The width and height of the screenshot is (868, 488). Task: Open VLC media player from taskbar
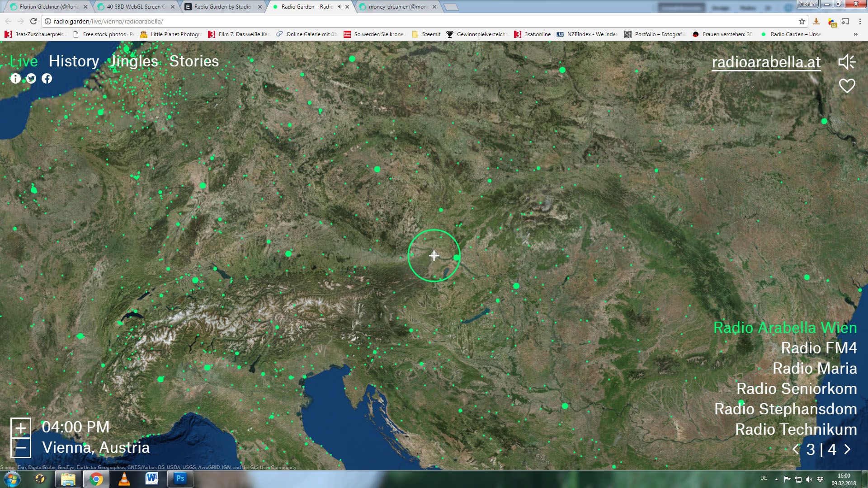[124, 479]
